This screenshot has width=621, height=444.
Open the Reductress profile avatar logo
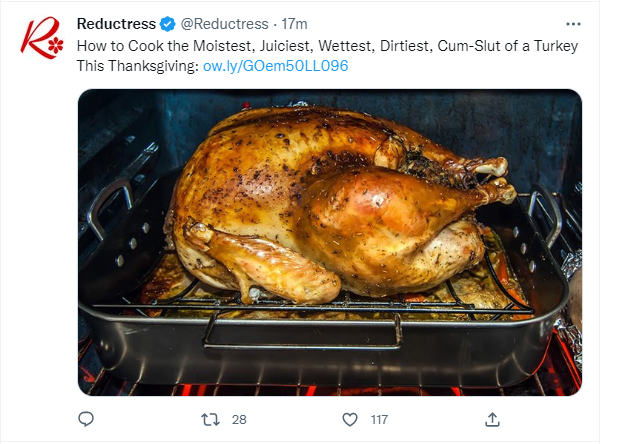(42, 38)
